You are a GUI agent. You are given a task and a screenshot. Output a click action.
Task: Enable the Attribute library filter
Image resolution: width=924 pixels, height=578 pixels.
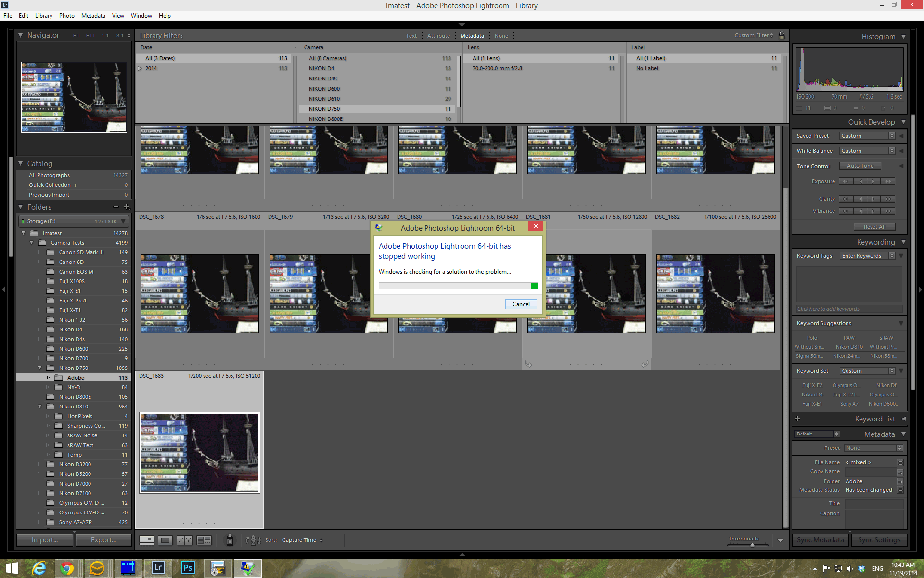click(439, 35)
